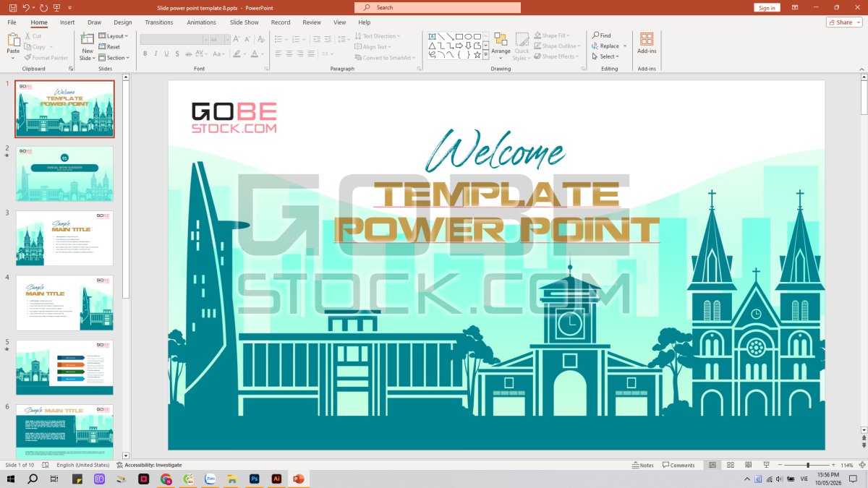Screen dimensions: 868x488
Task: Open the File menu tab
Action: tap(12, 22)
